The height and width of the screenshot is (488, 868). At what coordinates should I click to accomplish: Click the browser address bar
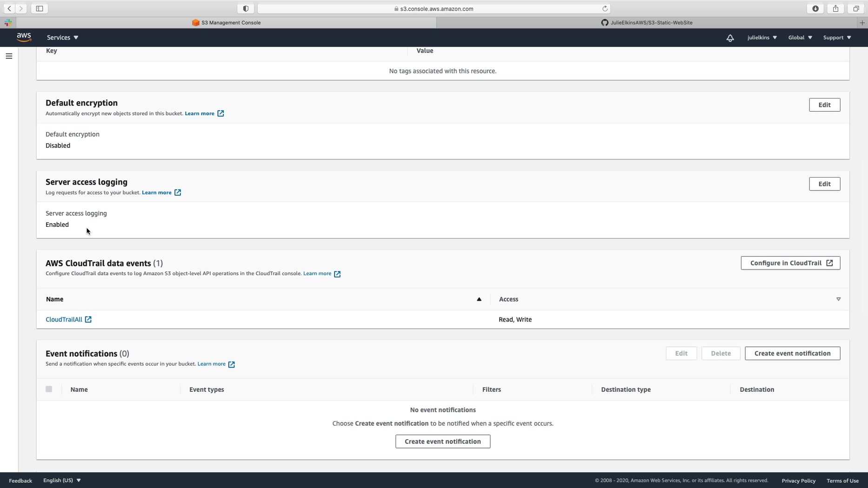[x=434, y=8]
